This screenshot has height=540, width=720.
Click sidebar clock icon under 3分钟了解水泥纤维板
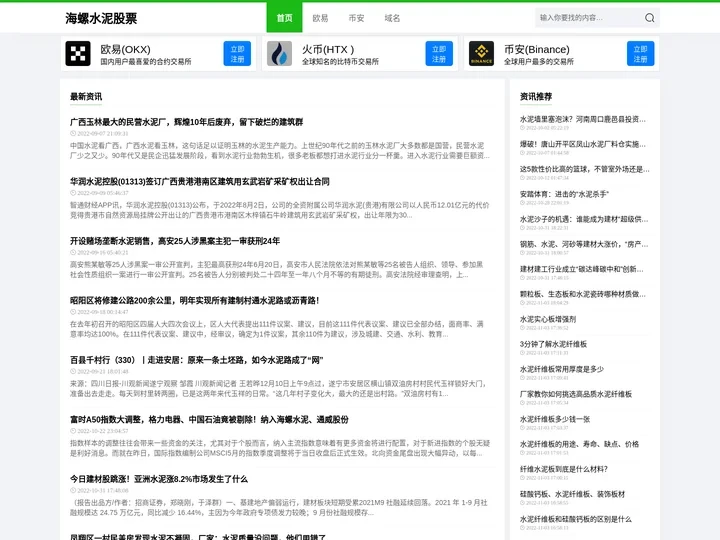(x=522, y=353)
